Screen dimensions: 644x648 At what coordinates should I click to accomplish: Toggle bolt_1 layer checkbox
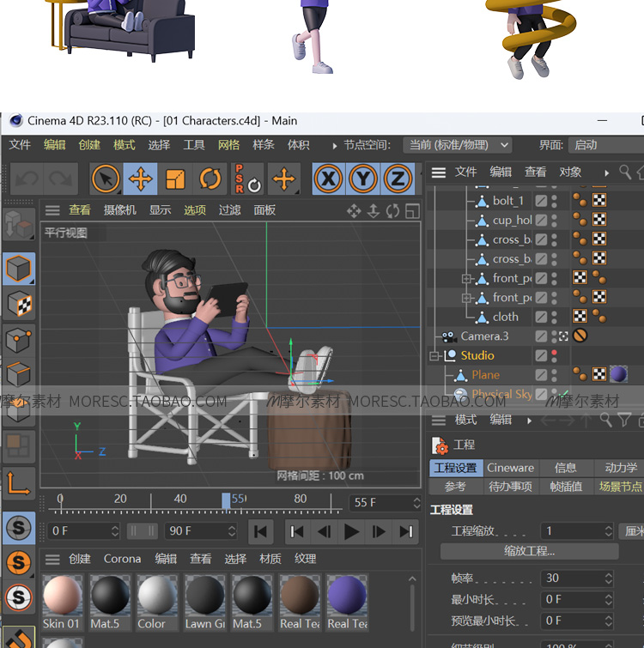coord(541,201)
